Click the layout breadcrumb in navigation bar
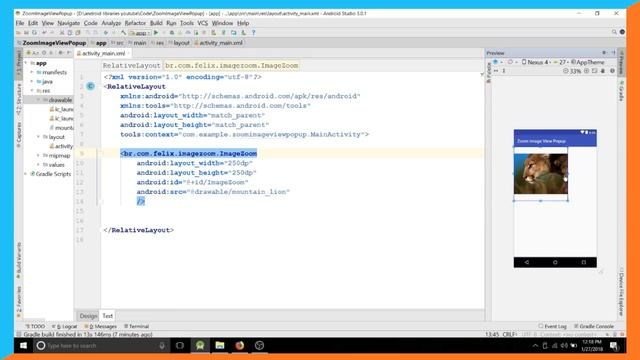Viewport: 640px width, 360px height. point(180,43)
